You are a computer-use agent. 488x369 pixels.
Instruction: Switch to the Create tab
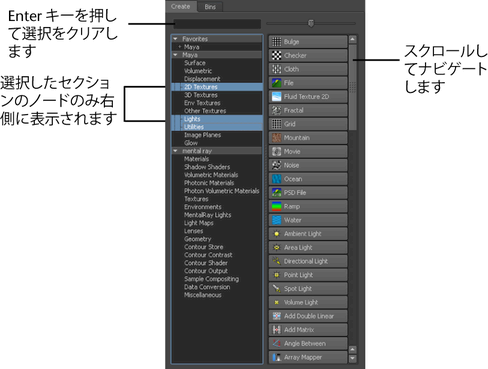coord(180,6)
